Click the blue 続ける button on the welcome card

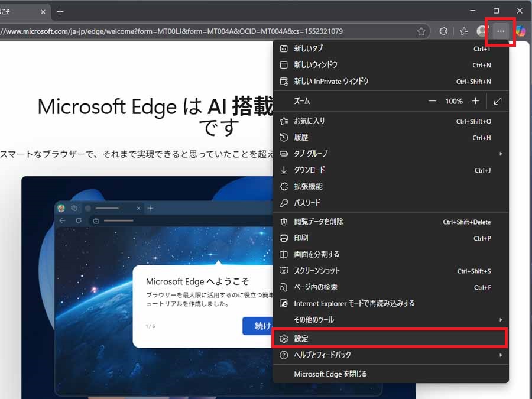coord(258,326)
